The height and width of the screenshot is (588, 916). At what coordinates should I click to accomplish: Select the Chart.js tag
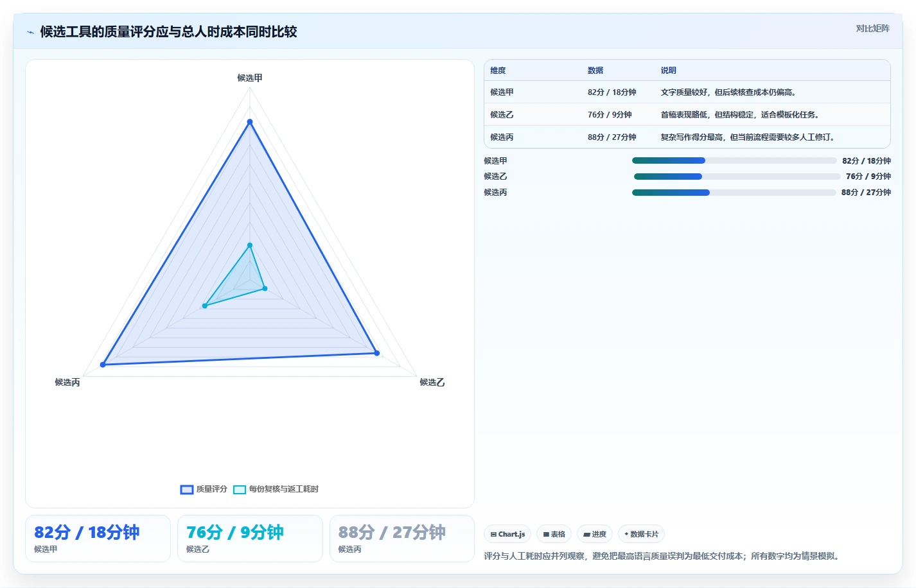(x=507, y=534)
